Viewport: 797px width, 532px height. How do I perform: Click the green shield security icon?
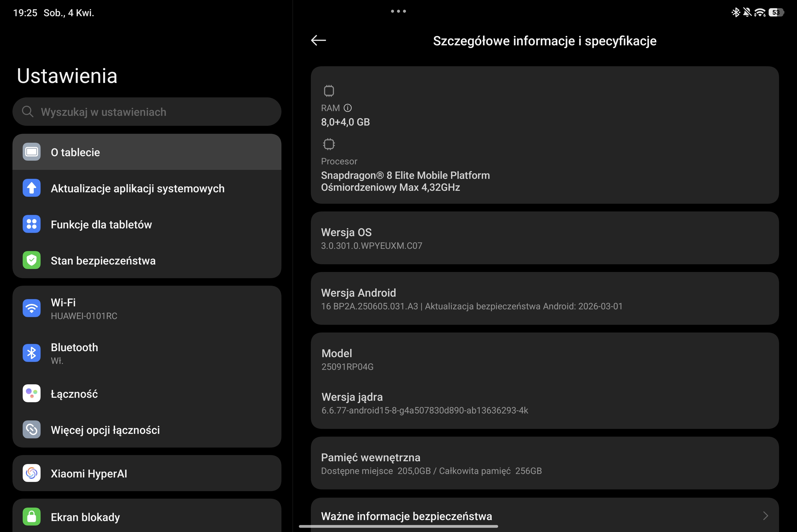32,260
